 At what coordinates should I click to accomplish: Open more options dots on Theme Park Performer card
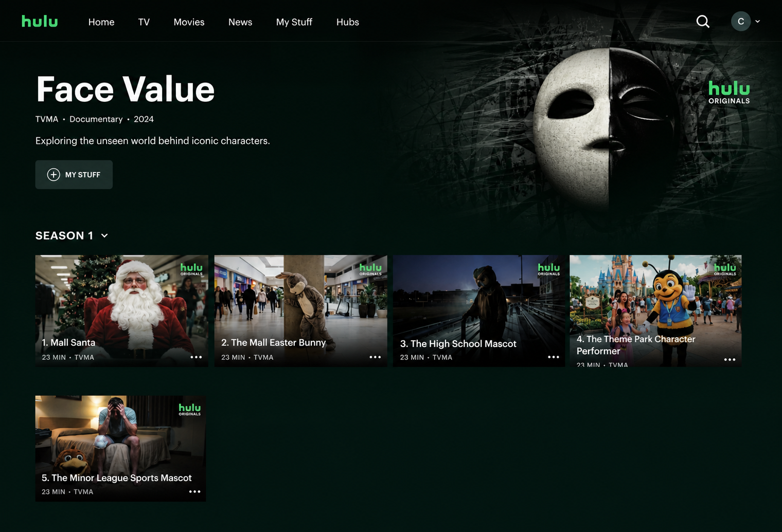click(730, 360)
